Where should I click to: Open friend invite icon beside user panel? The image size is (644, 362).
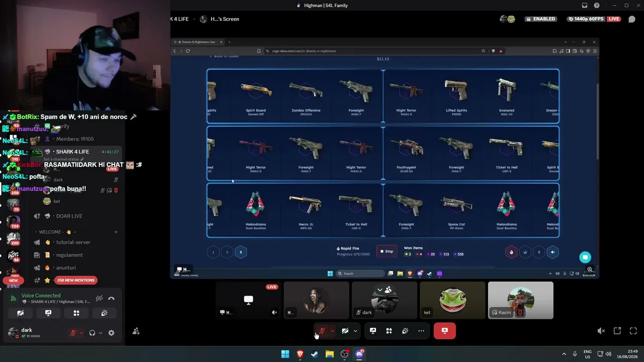tap(136, 332)
